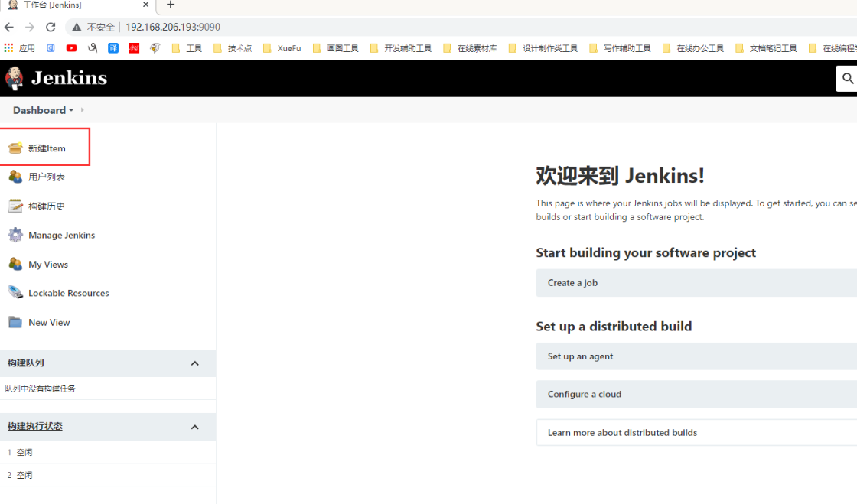The height and width of the screenshot is (504, 857).
Task: Click the Jenkins header title text
Action: 70,78
